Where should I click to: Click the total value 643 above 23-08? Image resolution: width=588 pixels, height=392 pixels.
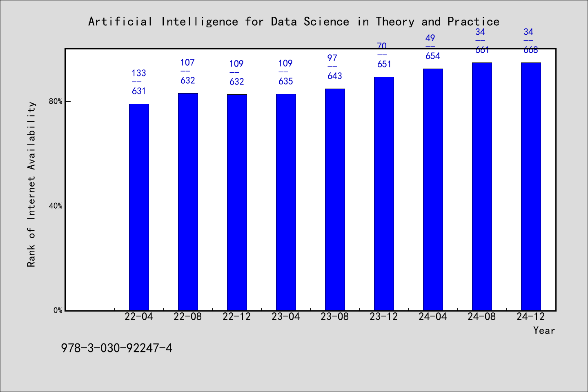tap(335, 76)
